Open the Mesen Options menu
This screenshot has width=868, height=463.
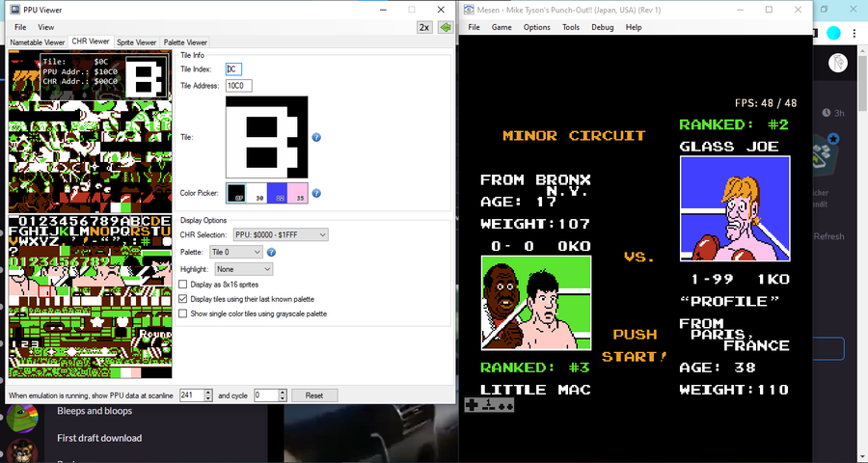pyautogui.click(x=537, y=27)
